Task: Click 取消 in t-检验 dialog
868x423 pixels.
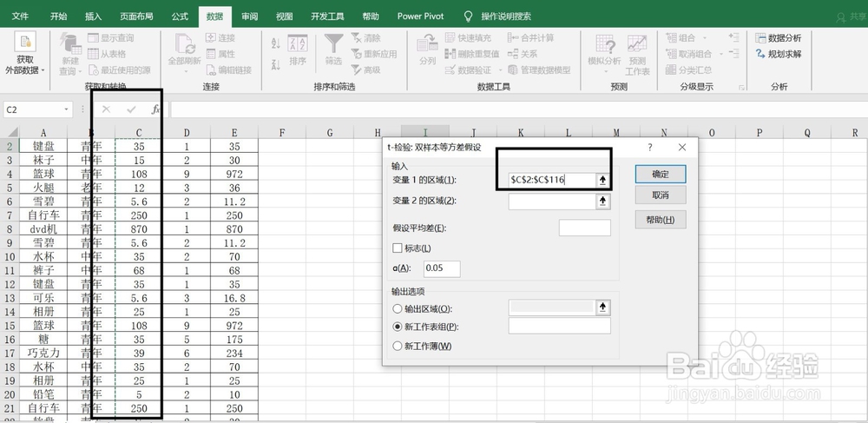Action: point(661,195)
